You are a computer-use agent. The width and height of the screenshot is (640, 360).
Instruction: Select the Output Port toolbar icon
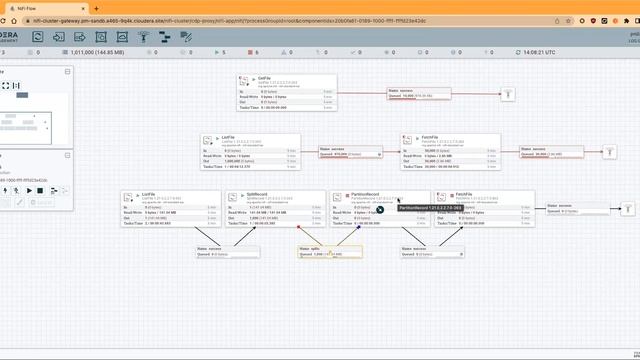(80, 37)
